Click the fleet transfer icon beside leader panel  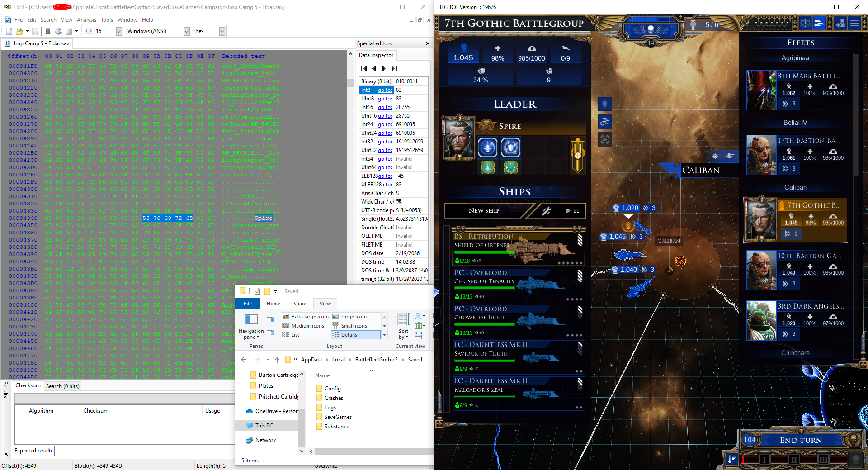coord(604,122)
